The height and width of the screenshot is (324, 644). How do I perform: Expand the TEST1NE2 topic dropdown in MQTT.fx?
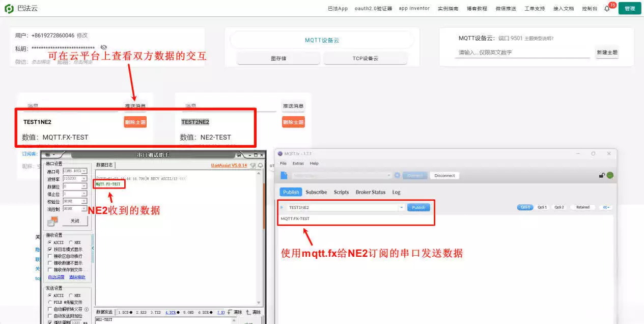pos(401,207)
